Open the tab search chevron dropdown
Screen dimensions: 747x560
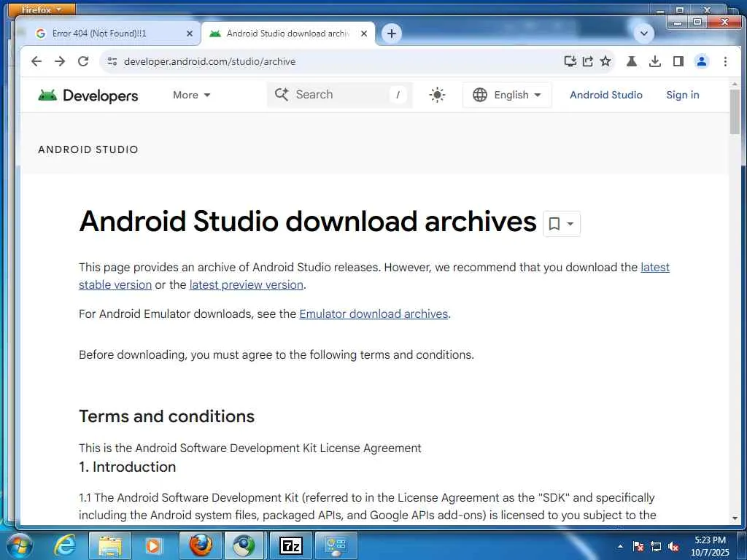[644, 34]
